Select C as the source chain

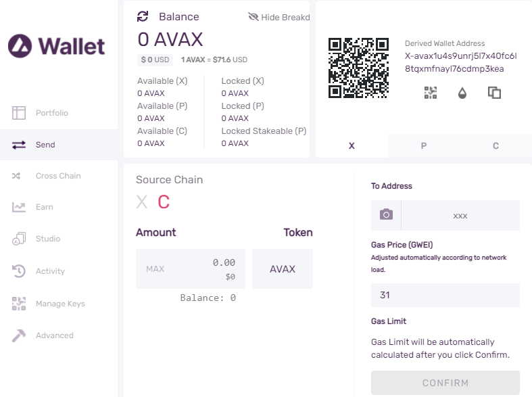click(164, 202)
